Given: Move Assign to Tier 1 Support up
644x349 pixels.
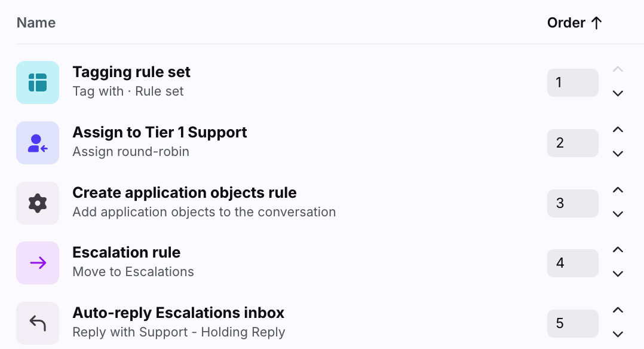Looking at the screenshot, I should pos(618,130).
